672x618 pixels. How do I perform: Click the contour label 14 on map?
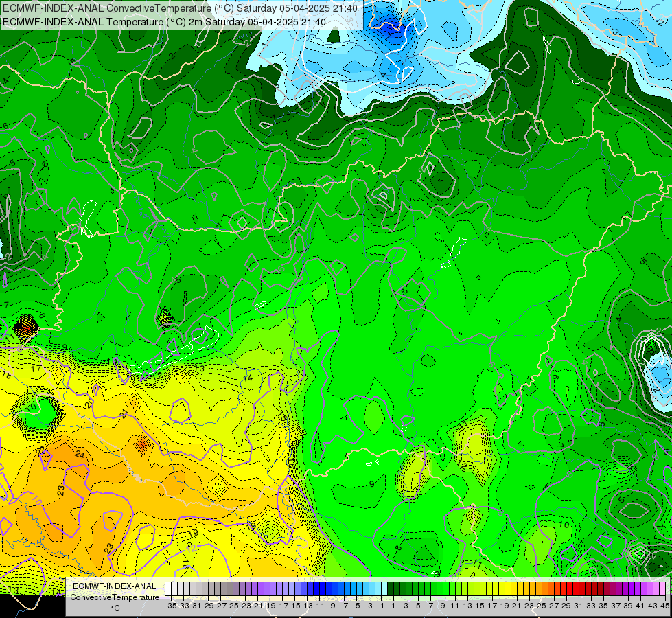coord(248,378)
